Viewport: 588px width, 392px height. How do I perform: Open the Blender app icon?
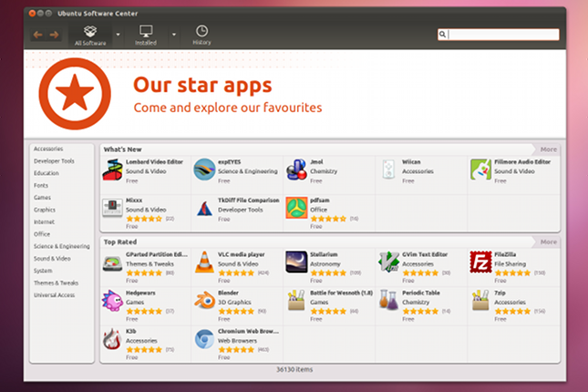click(204, 301)
